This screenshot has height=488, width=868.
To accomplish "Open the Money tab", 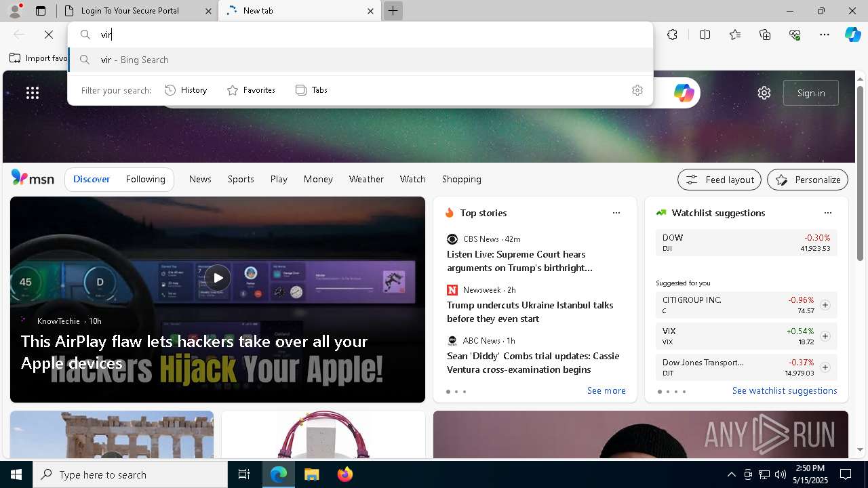I will coord(318,179).
